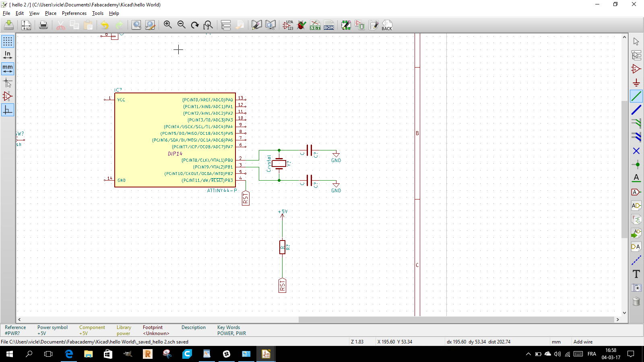The height and width of the screenshot is (362, 644).
Task: Select the net label tool
Action: point(636,178)
